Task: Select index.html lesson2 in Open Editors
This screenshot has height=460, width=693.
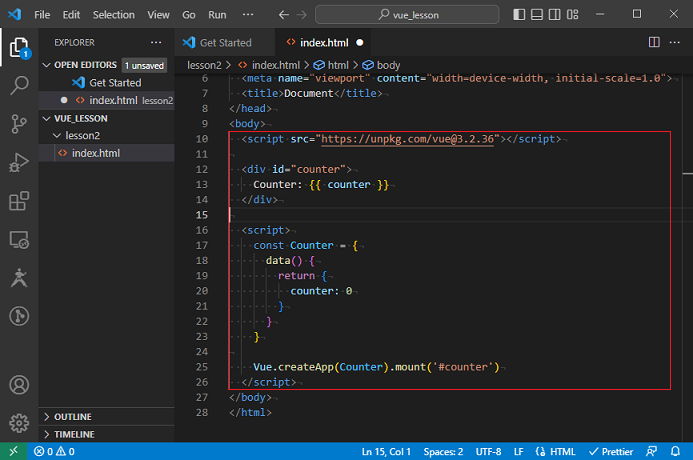Action: [x=107, y=100]
